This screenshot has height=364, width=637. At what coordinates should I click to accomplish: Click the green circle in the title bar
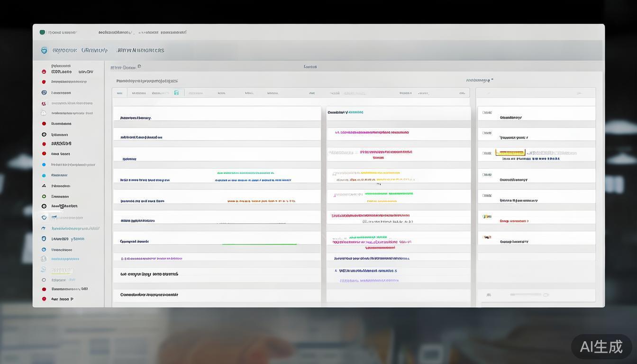(x=42, y=32)
